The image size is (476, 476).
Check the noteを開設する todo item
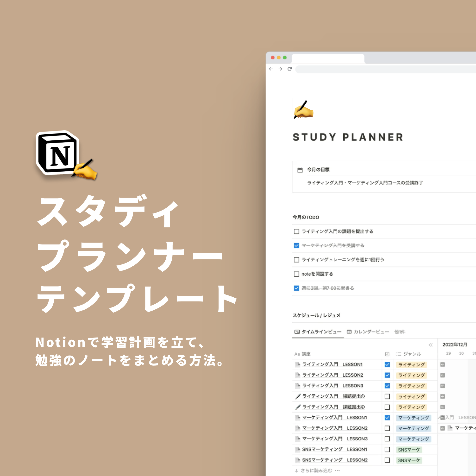tap(296, 274)
